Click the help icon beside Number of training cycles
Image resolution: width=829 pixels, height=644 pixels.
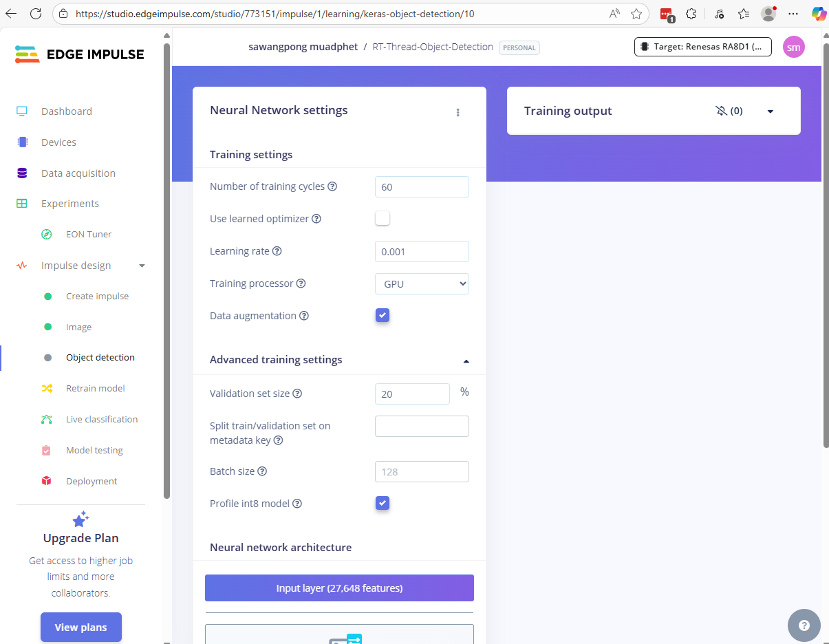(x=332, y=186)
